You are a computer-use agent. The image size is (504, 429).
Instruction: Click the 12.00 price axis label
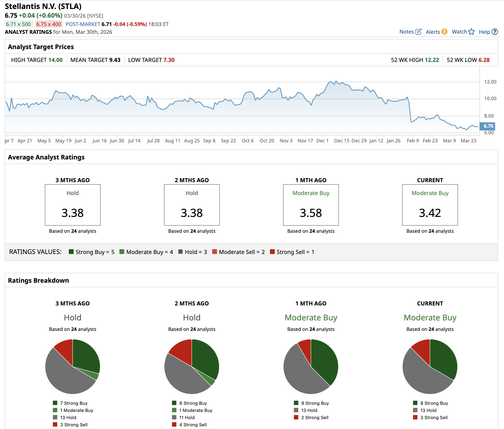click(x=490, y=82)
